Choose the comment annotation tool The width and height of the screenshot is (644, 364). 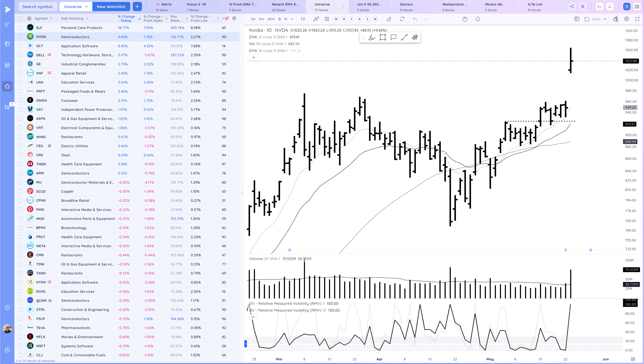click(393, 38)
